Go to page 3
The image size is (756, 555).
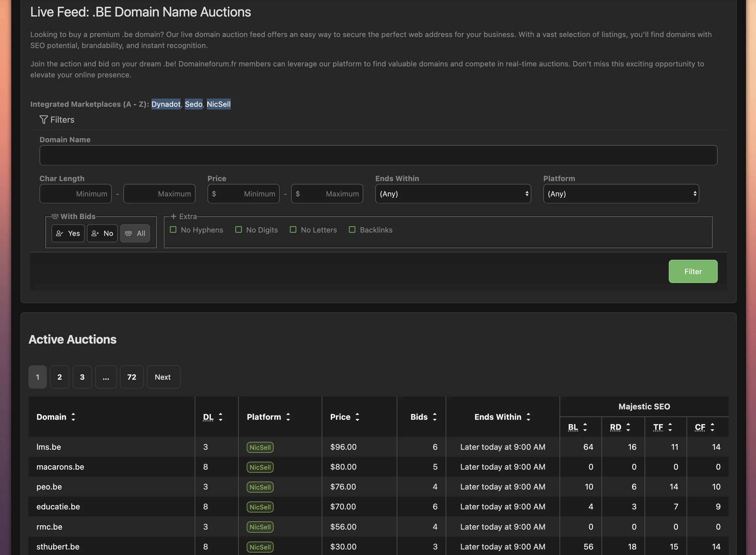point(82,377)
